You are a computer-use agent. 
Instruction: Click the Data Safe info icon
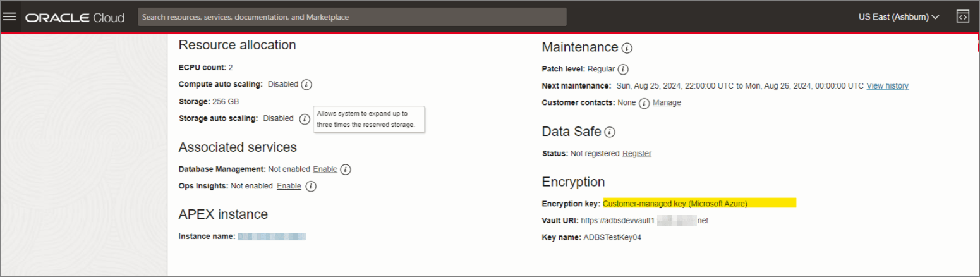coord(610,132)
